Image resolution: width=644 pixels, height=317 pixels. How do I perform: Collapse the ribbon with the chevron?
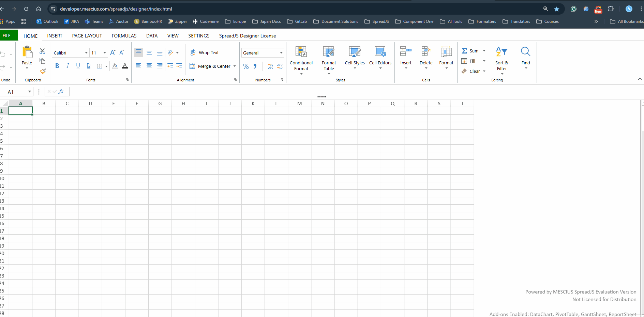pos(640,79)
